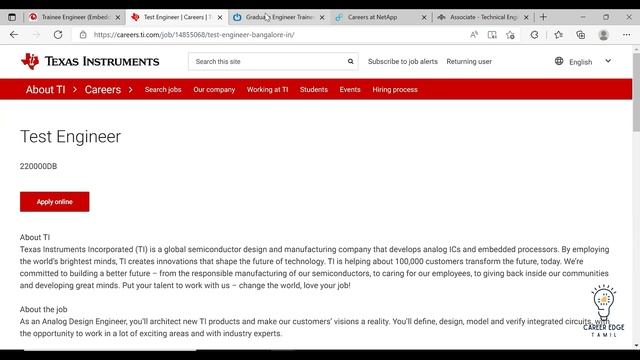Close the Trainee Engineer tab
Viewport: 640px width, 360px height.
(x=118, y=17)
